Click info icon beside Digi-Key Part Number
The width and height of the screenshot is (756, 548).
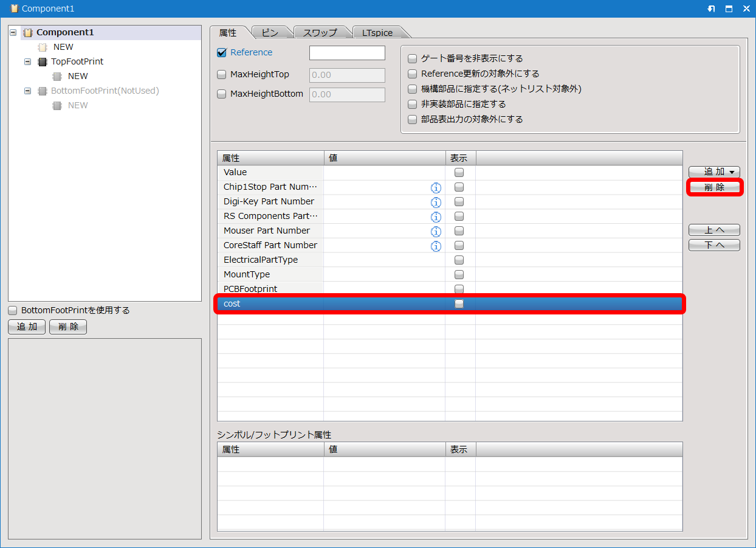pos(436,202)
